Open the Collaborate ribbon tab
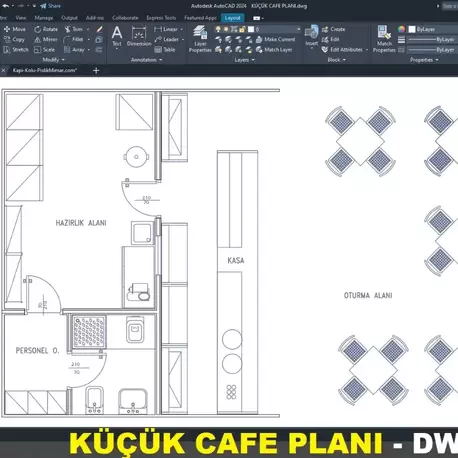This screenshot has width=458, height=458. pyautogui.click(x=125, y=18)
